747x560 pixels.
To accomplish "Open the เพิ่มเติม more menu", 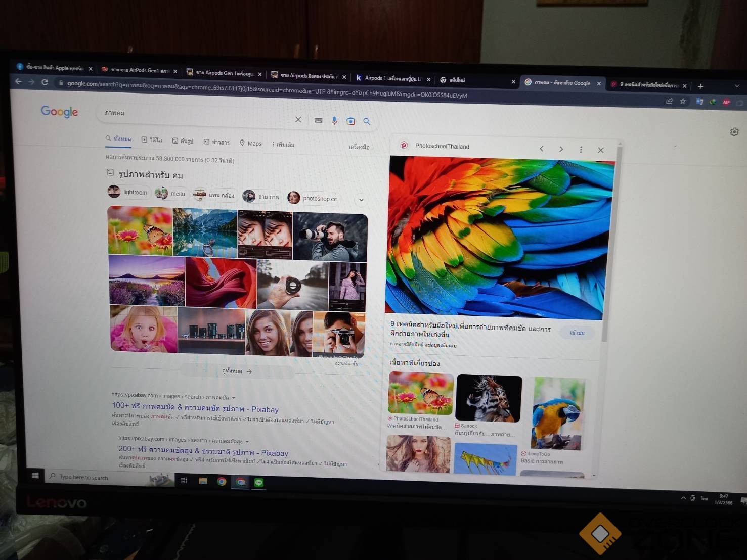I will click(283, 144).
